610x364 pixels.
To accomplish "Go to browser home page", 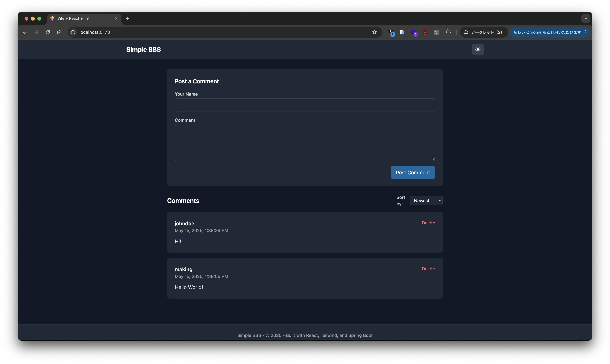I will pyautogui.click(x=59, y=32).
